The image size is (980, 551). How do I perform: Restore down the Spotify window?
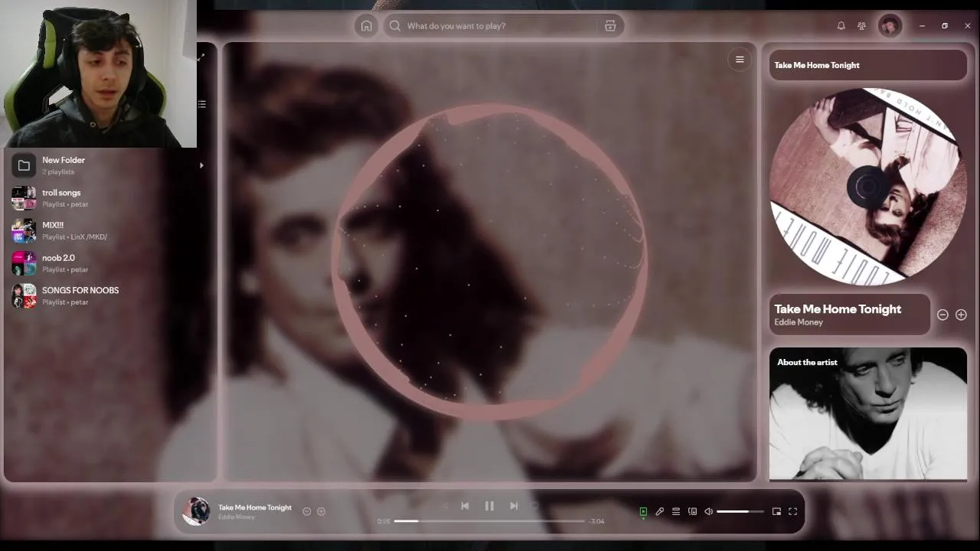(x=945, y=26)
